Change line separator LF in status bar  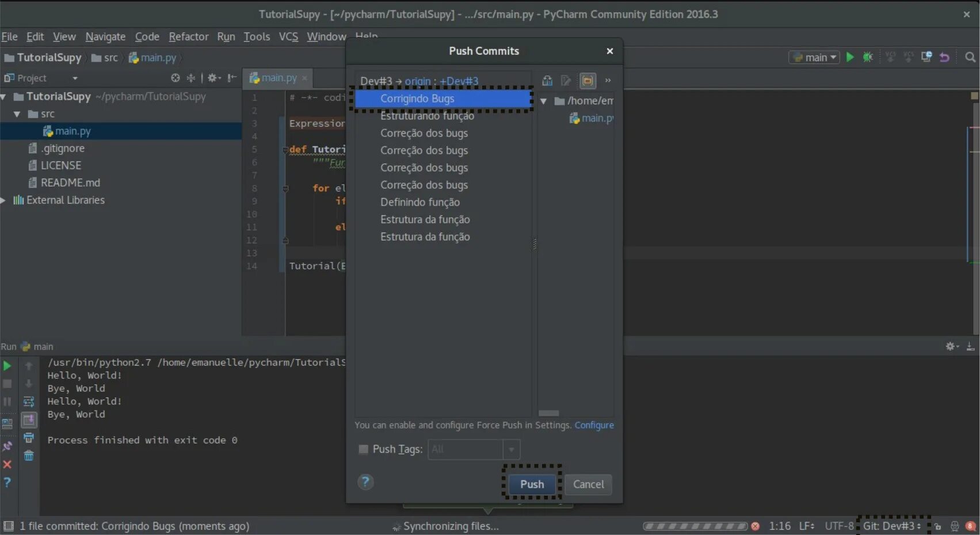[x=807, y=526]
